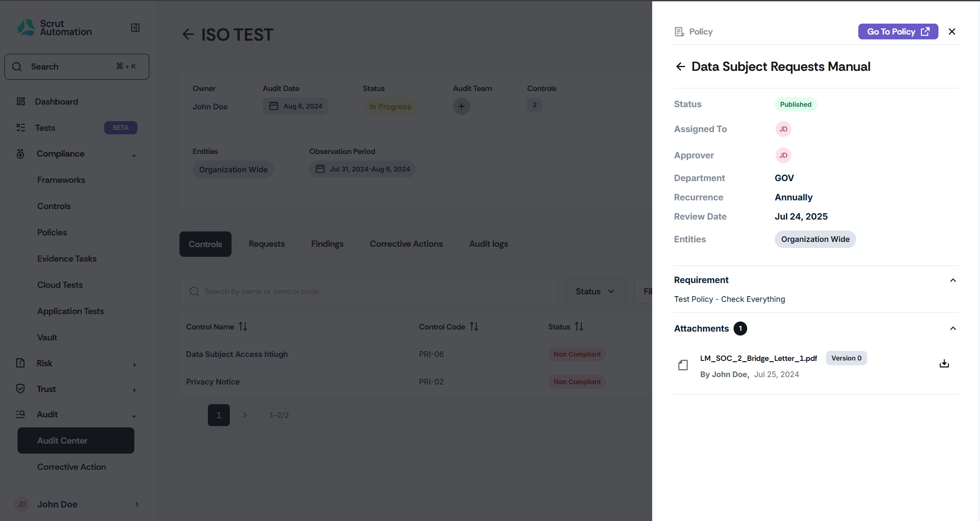
Task: Click the next page arrow
Action: pyautogui.click(x=245, y=415)
